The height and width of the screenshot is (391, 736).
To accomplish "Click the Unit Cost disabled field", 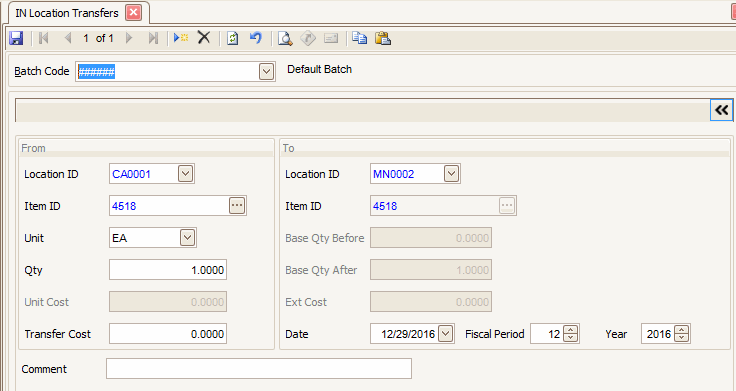I will [x=168, y=301].
